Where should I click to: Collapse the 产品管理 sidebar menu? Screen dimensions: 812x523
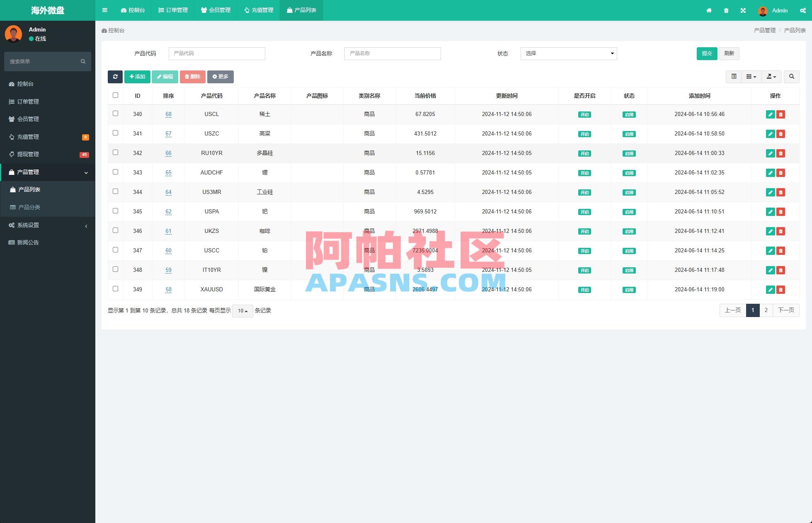click(x=48, y=172)
